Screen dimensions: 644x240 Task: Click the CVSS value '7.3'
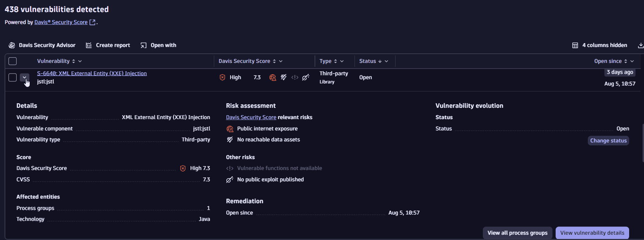pyautogui.click(x=206, y=180)
